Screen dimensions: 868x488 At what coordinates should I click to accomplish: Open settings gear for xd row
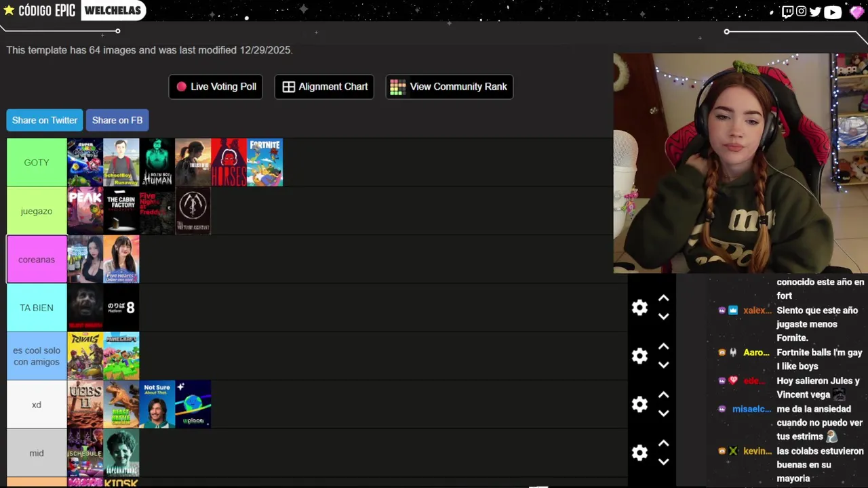[639, 405]
